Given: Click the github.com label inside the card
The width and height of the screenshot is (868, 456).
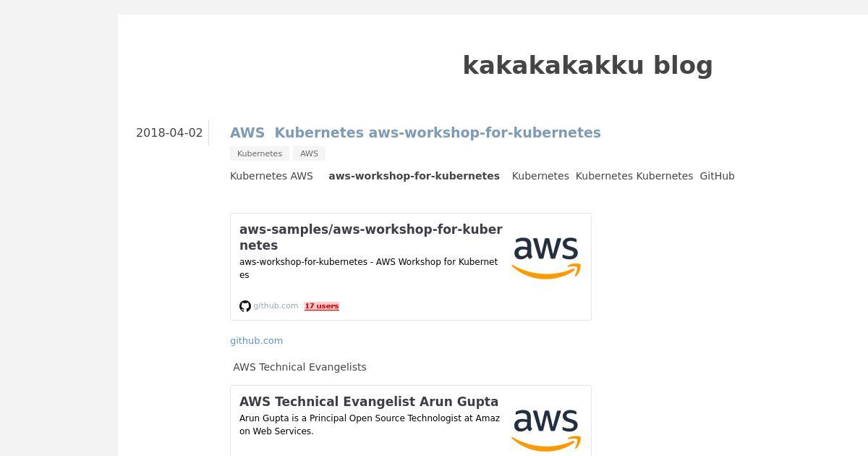Looking at the screenshot, I should (x=276, y=306).
